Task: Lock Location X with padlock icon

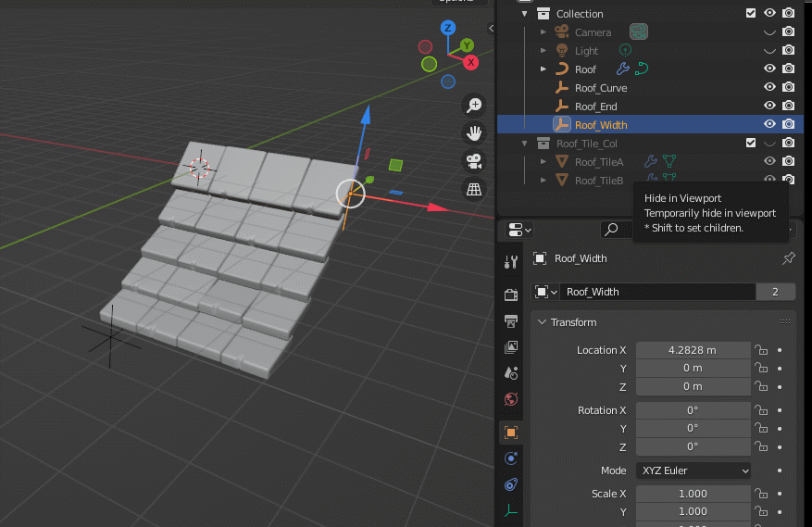Action: pos(761,350)
